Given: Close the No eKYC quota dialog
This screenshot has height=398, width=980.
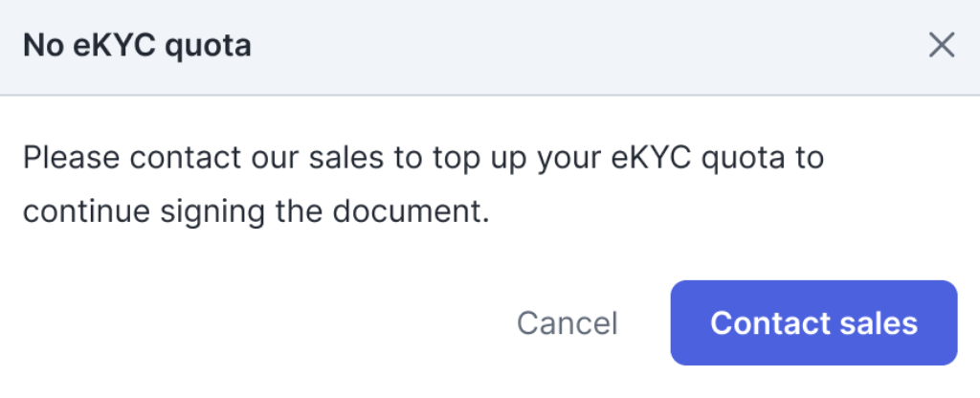Looking at the screenshot, I should (x=942, y=45).
